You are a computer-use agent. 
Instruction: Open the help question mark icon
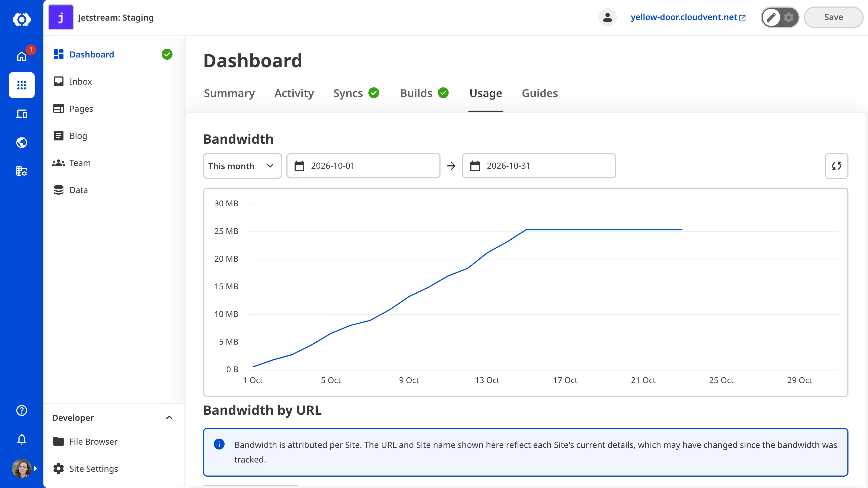tap(22, 410)
